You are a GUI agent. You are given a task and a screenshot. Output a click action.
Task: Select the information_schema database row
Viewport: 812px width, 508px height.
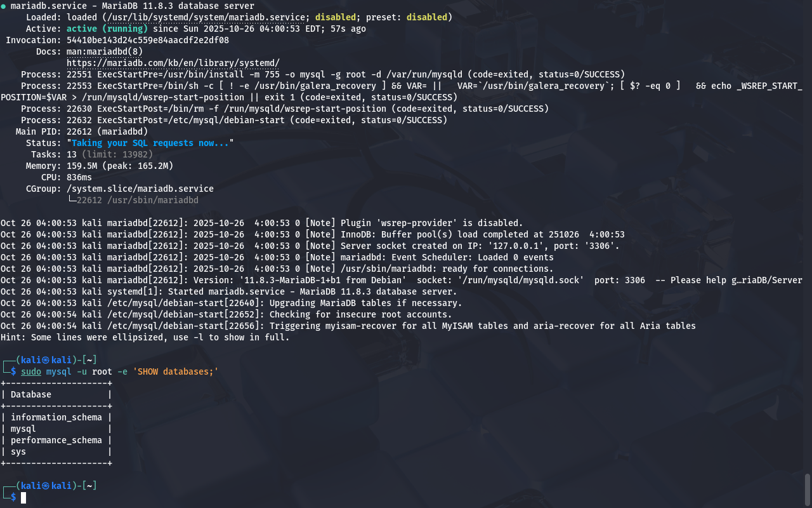(x=56, y=417)
